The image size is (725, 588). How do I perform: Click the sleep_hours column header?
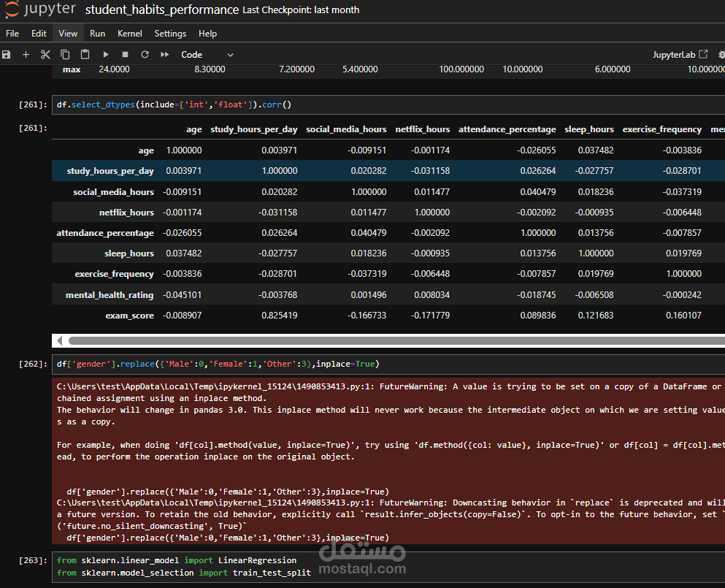point(589,129)
